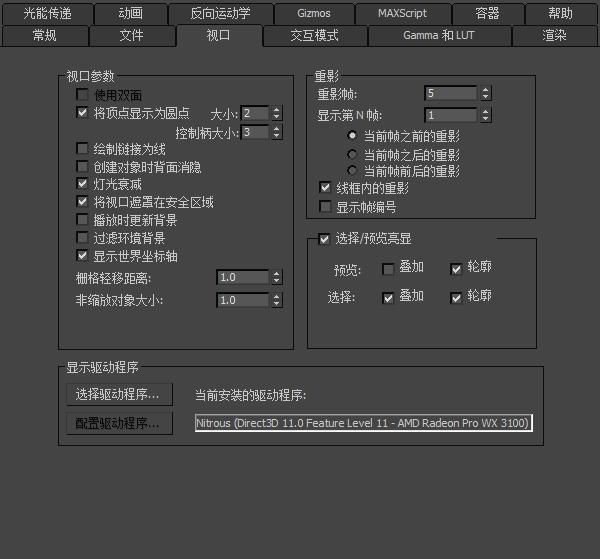Click the 重影 group title
This screenshot has width=600, height=559.
coord(326,76)
